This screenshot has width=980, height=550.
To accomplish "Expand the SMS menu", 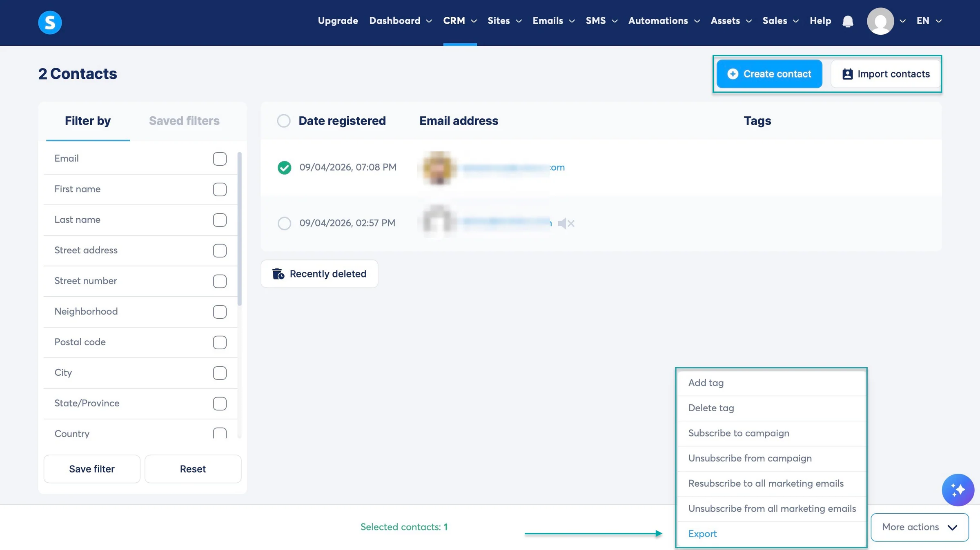I will [601, 20].
